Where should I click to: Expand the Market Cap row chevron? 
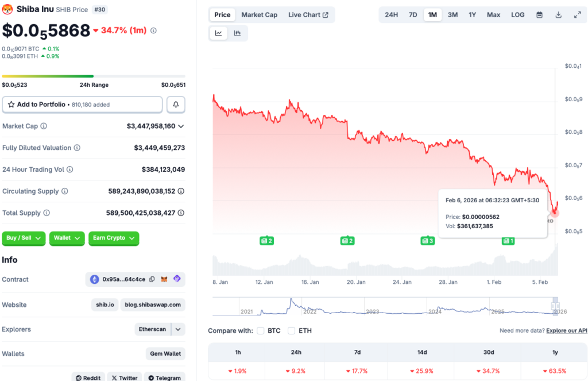pos(181,126)
